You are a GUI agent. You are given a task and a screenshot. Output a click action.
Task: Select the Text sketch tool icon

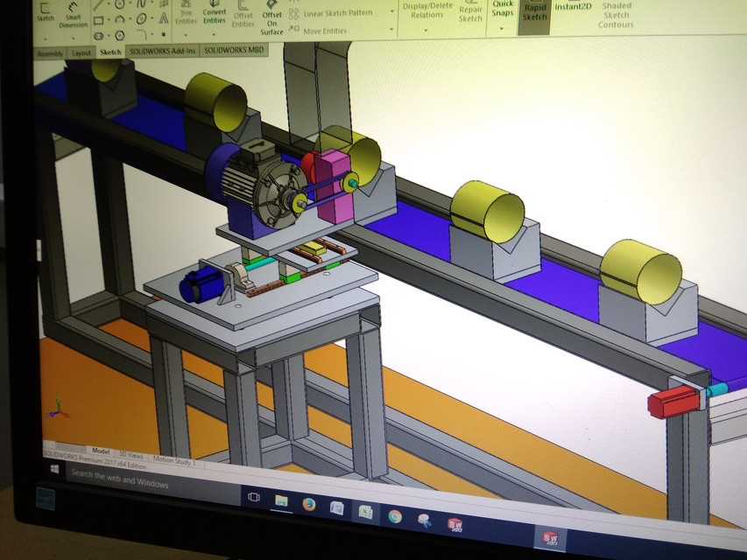pos(164,18)
